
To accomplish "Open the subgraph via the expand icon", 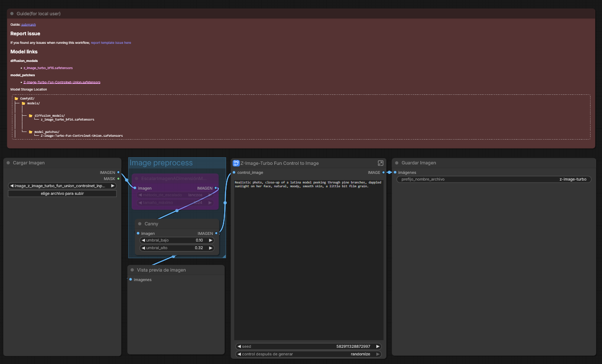I will (380, 163).
